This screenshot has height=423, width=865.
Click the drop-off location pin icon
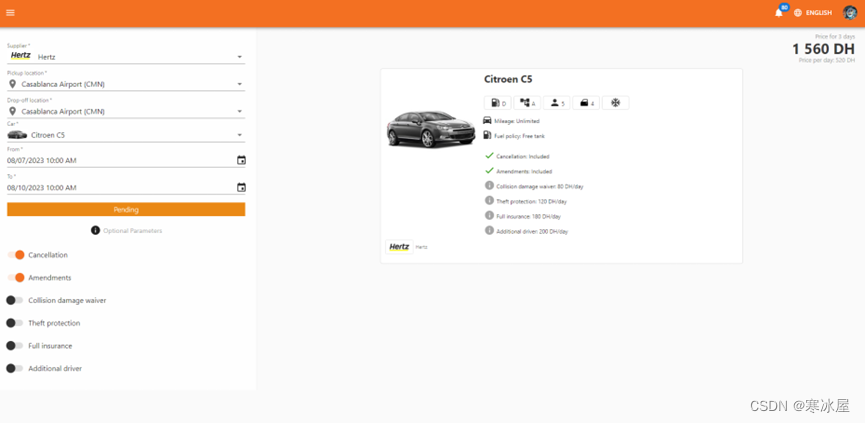[13, 111]
